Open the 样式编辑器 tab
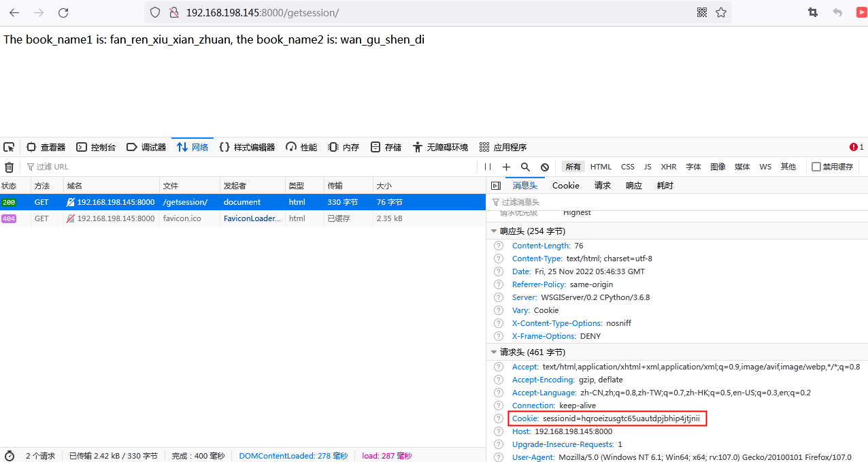This screenshot has height=462, width=868. (x=247, y=147)
